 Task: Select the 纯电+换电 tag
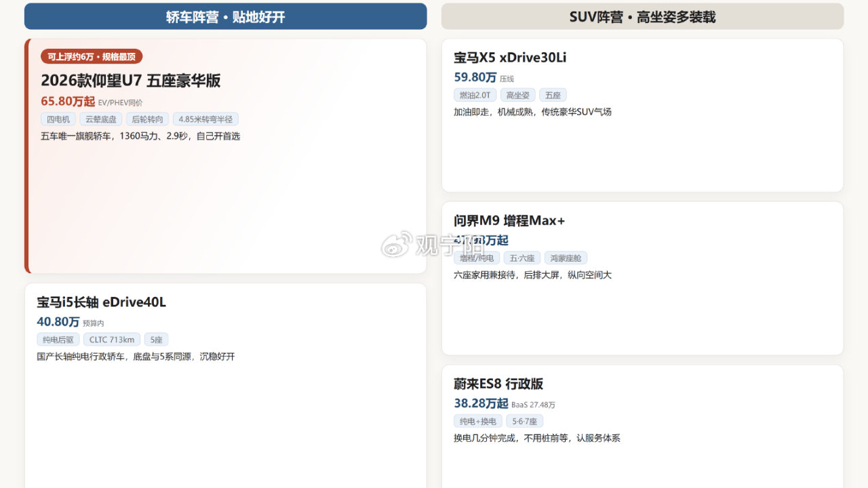478,421
